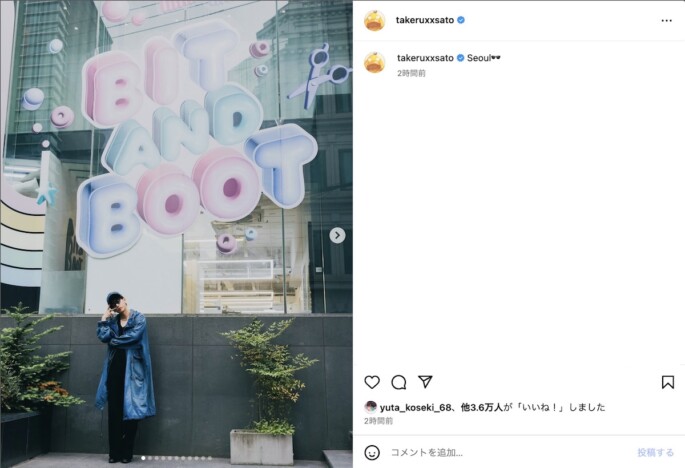Click takeruxxsato username in header
The height and width of the screenshot is (468, 685).
pos(425,20)
